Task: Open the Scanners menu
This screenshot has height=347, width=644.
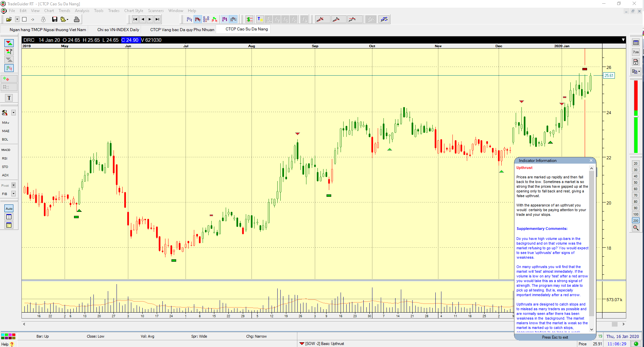Action: pos(156,11)
